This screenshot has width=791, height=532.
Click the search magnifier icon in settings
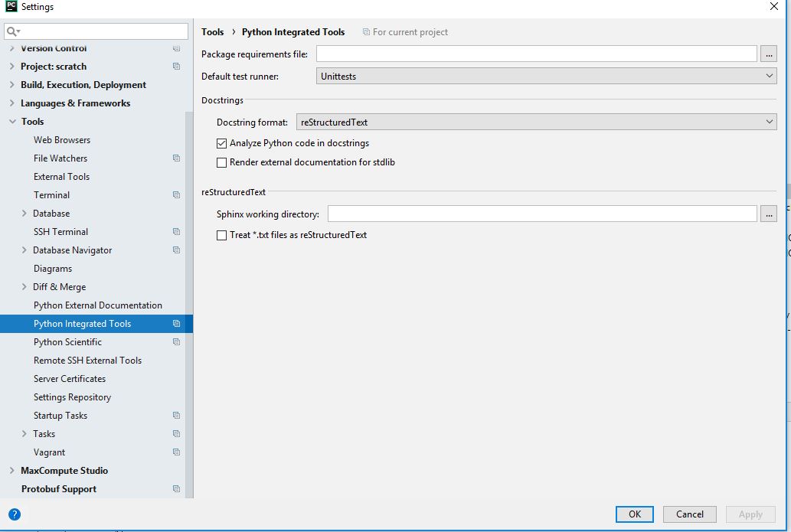pos(12,31)
